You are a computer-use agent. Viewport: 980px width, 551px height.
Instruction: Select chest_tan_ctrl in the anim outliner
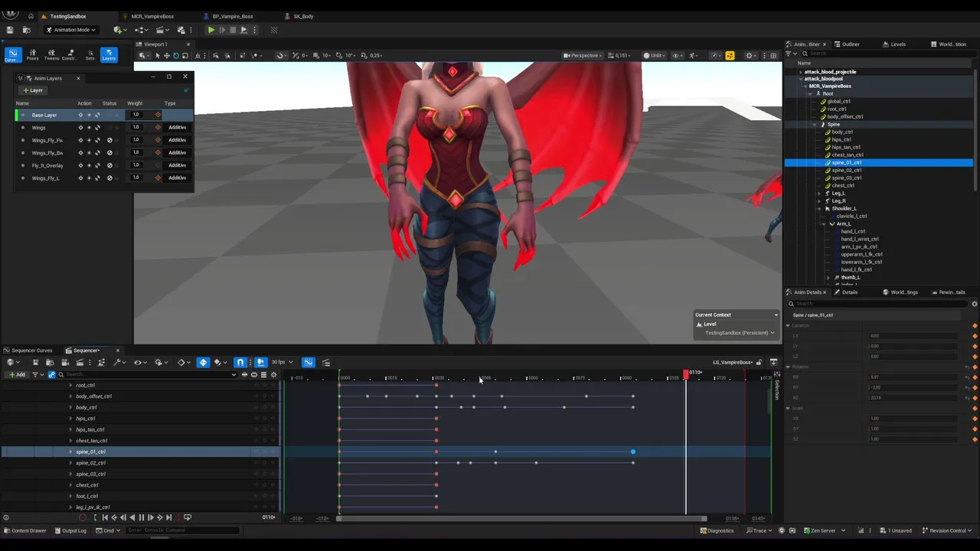[848, 155]
